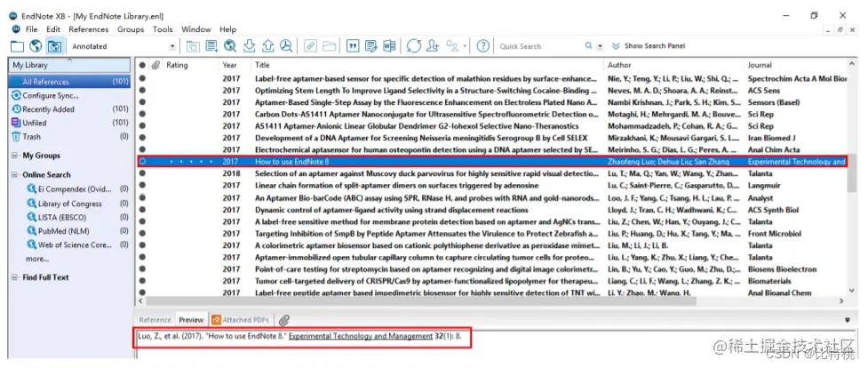The height and width of the screenshot is (368, 868).
Task: Click into the Quick Search field
Action: [x=540, y=46]
